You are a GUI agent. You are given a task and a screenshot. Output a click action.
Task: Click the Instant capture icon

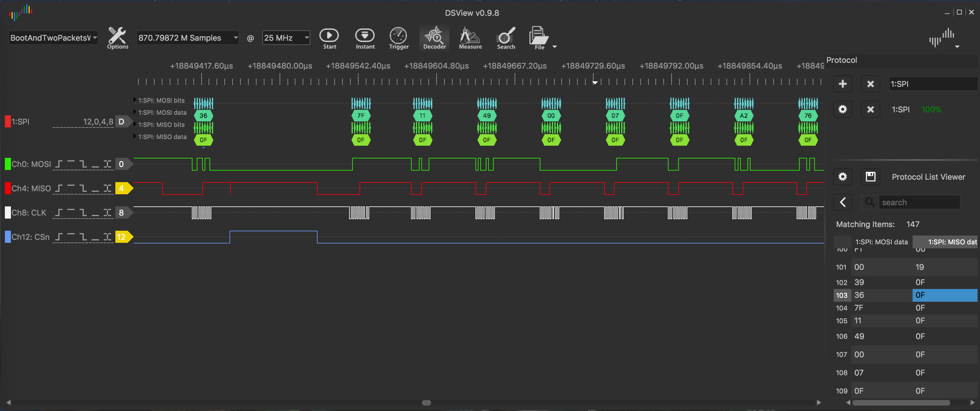[365, 38]
